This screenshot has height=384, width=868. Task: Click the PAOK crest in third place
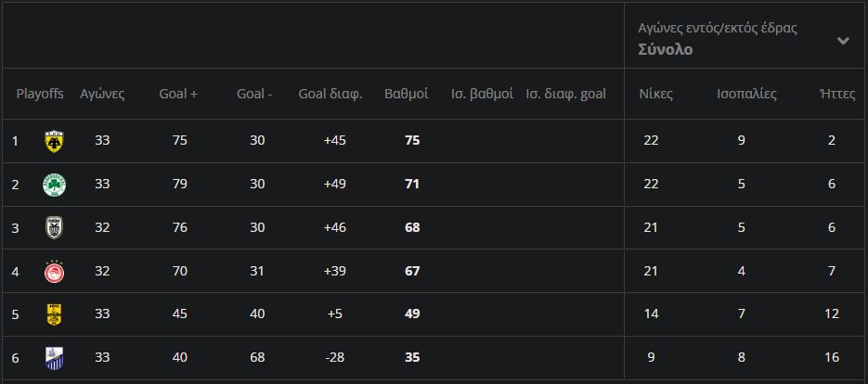pyautogui.click(x=54, y=228)
